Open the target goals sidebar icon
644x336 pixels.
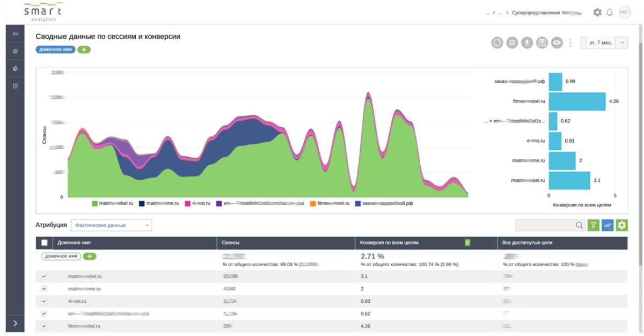click(x=15, y=52)
